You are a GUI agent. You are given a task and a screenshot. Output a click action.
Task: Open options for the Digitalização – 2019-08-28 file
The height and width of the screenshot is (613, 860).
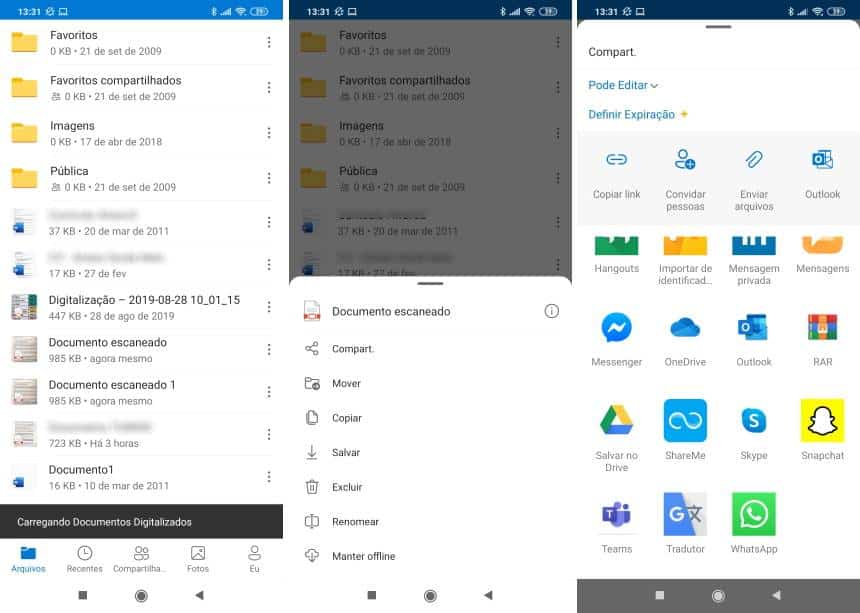pyautogui.click(x=269, y=307)
